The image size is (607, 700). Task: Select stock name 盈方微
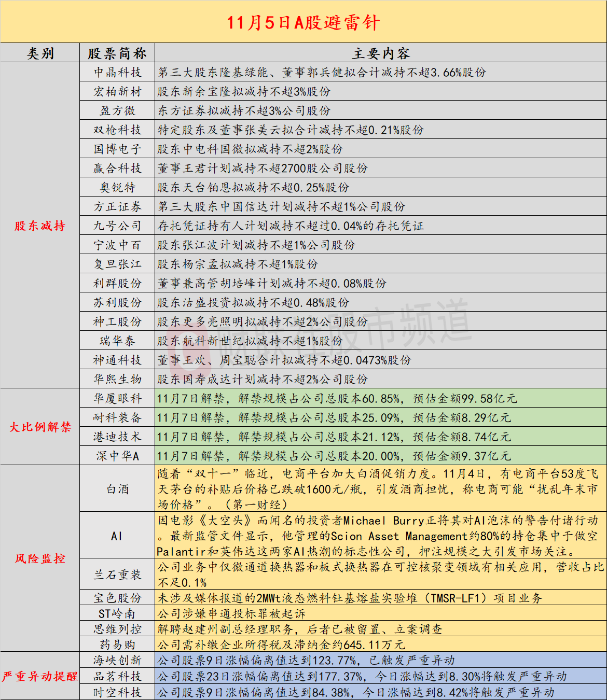[x=117, y=110]
